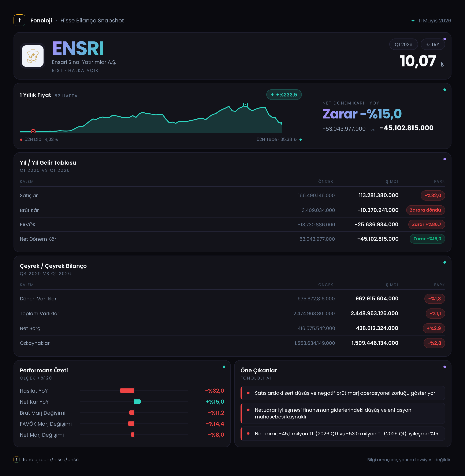
Task: Click the Net Kâr YoY green bar
Action: point(137,402)
